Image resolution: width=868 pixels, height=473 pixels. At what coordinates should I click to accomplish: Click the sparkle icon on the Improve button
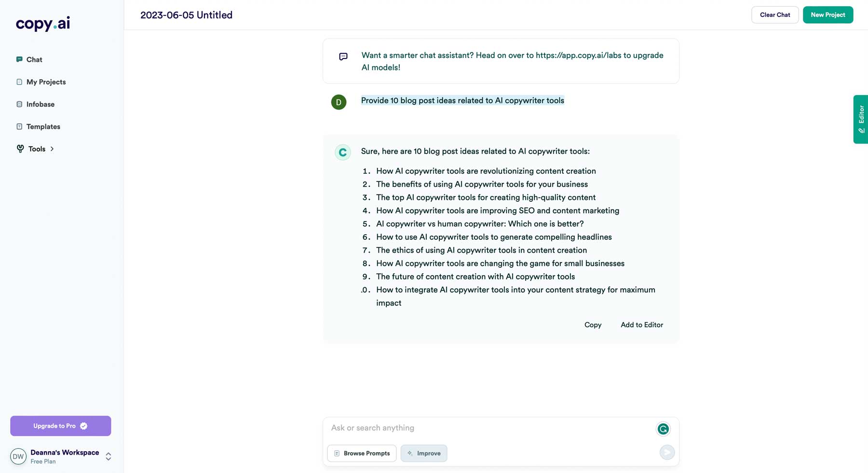tap(410, 453)
